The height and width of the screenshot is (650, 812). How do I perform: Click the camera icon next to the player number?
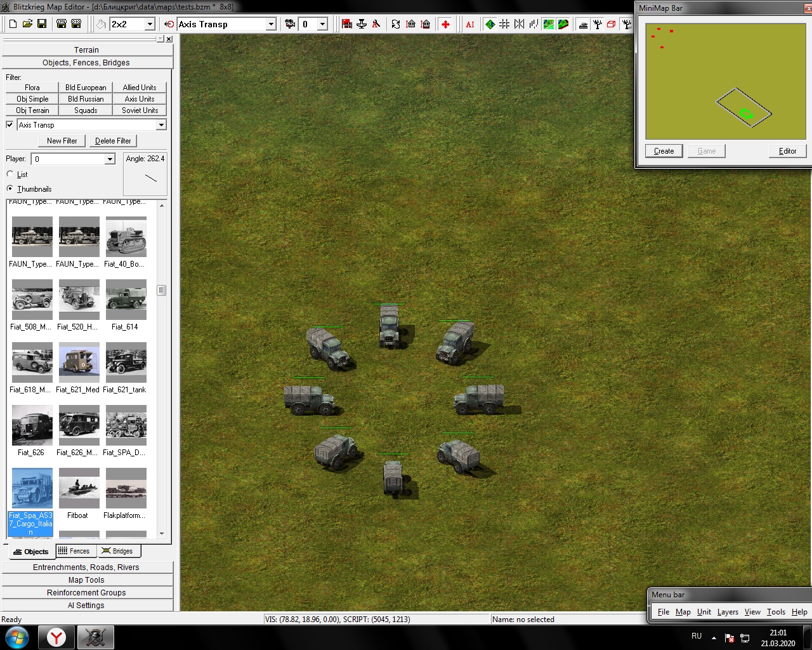tap(290, 24)
